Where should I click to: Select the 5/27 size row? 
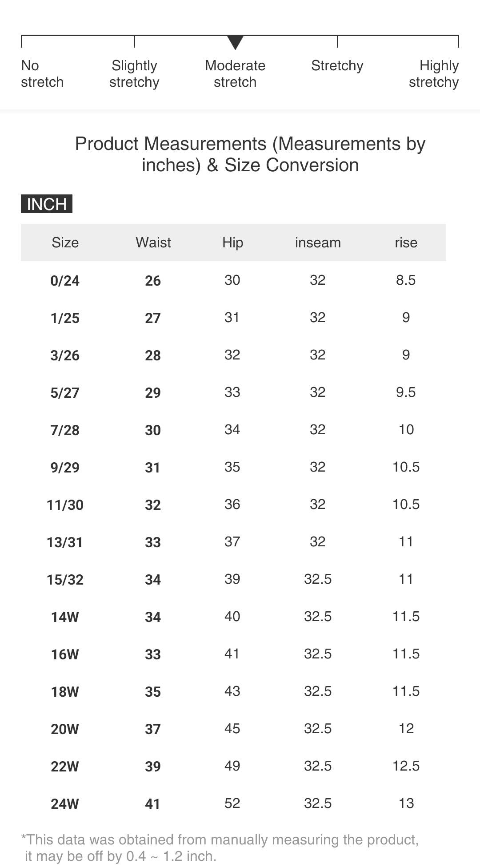[x=65, y=393]
